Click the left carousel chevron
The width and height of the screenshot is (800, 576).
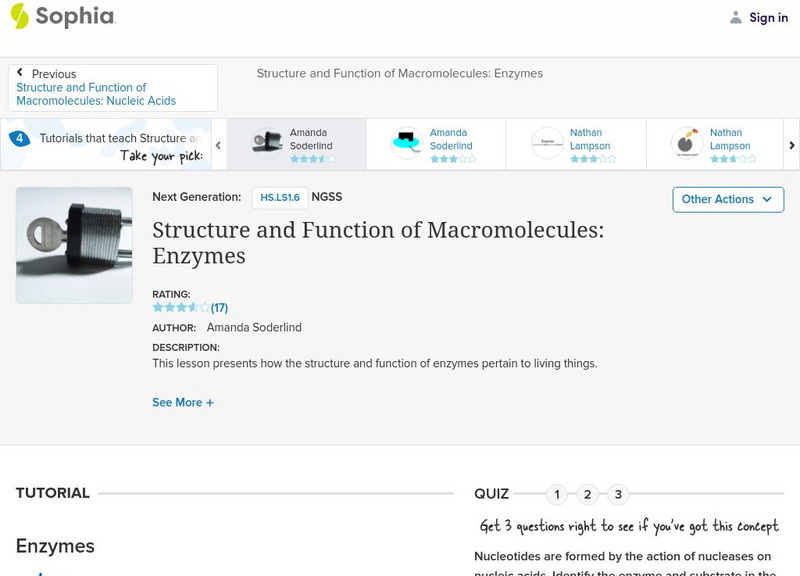(x=216, y=144)
